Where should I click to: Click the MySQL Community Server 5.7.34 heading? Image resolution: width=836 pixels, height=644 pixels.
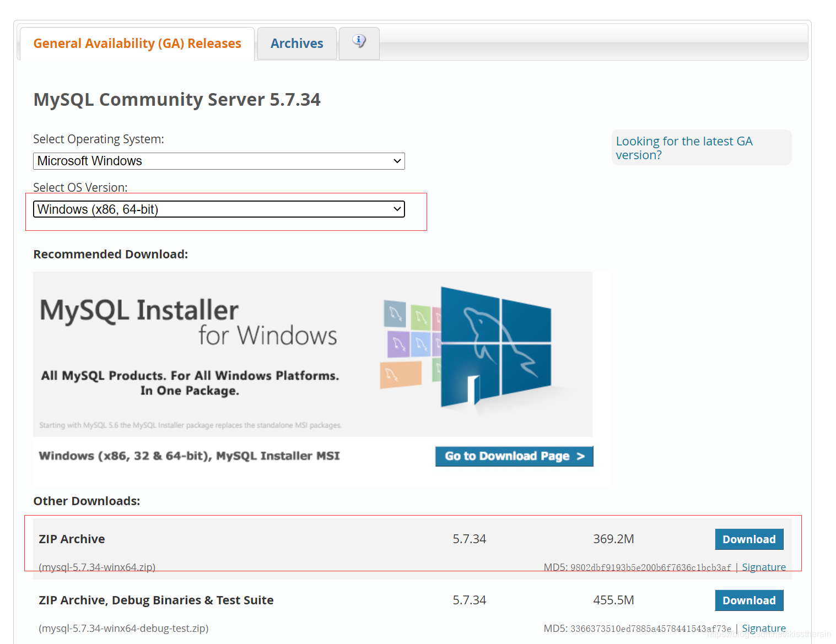coord(177,100)
